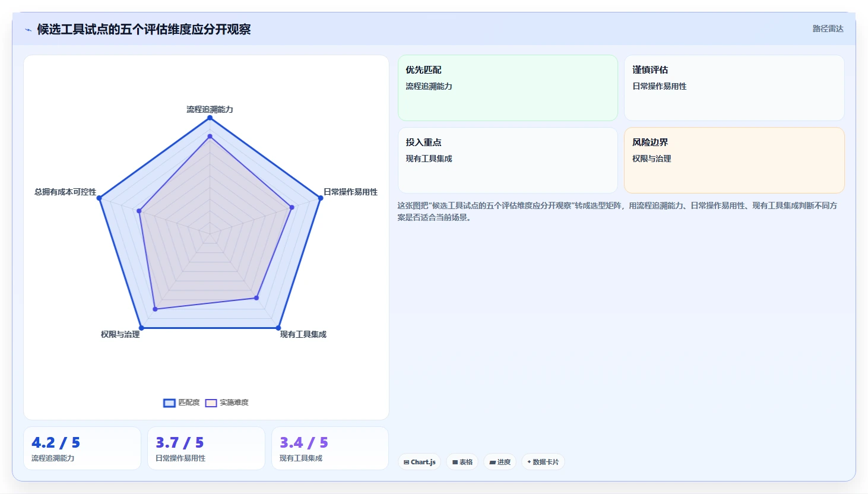
Task: Click the 日常操作易用性 radar axis label
Action: pyautogui.click(x=350, y=192)
